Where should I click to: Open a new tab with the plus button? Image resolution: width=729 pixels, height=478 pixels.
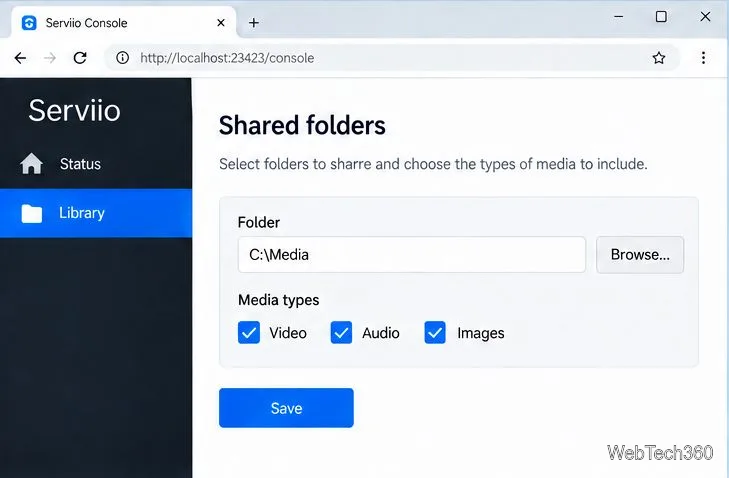coord(254,23)
